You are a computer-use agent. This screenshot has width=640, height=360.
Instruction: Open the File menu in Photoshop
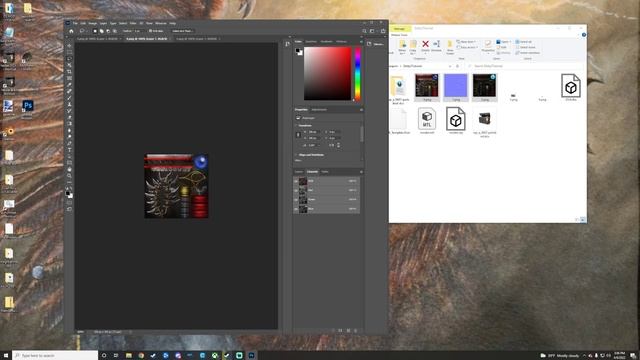(75, 23)
